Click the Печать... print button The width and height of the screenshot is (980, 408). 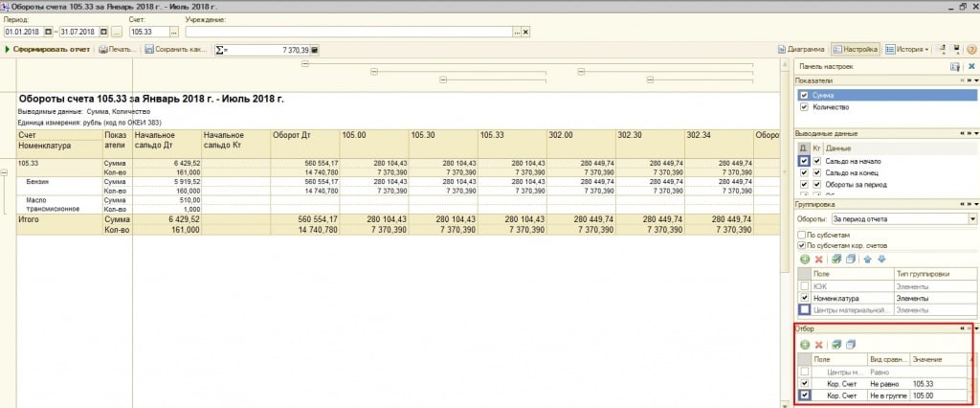(118, 50)
